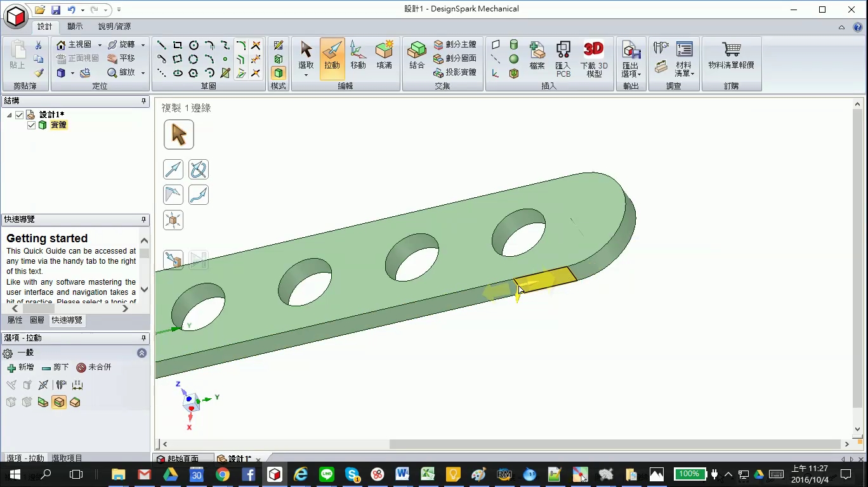Click the select arrow tool guide in viewport
Viewport: 868px width, 487px height.
click(x=179, y=134)
